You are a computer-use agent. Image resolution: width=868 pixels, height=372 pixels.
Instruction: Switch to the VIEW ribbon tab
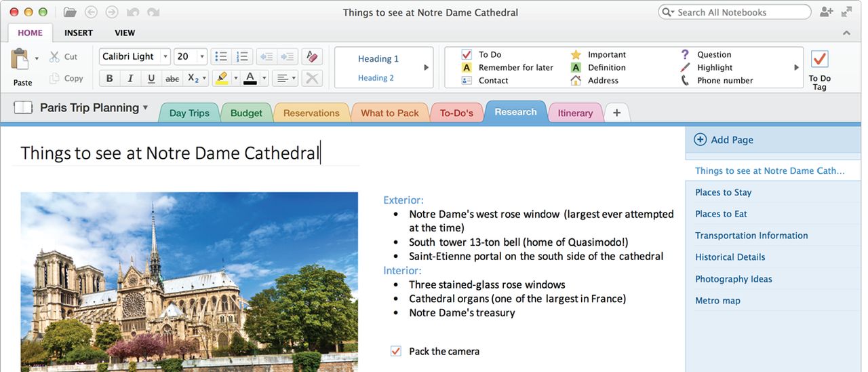click(125, 33)
